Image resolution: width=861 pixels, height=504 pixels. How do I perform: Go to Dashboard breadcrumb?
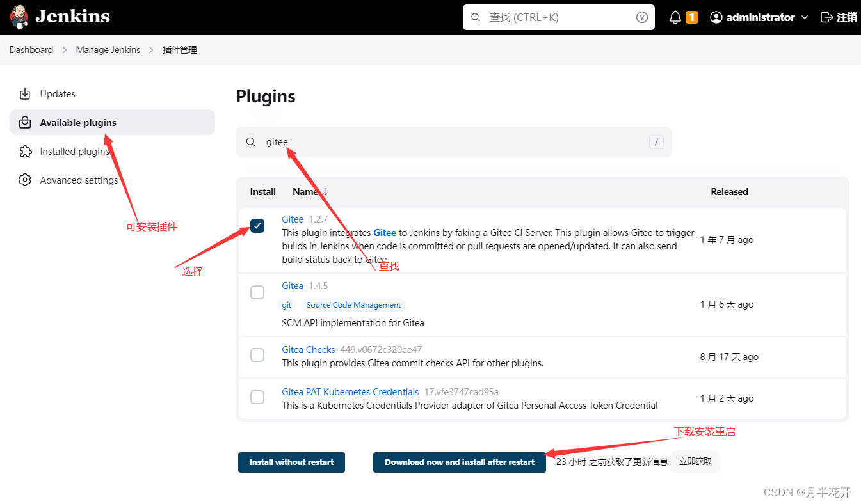31,50
